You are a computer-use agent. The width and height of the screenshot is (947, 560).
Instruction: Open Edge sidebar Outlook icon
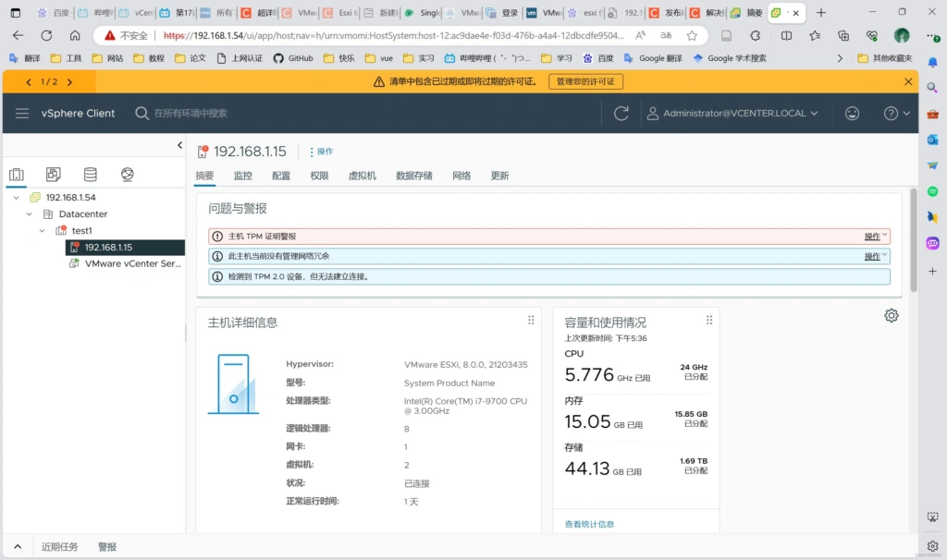[932, 140]
